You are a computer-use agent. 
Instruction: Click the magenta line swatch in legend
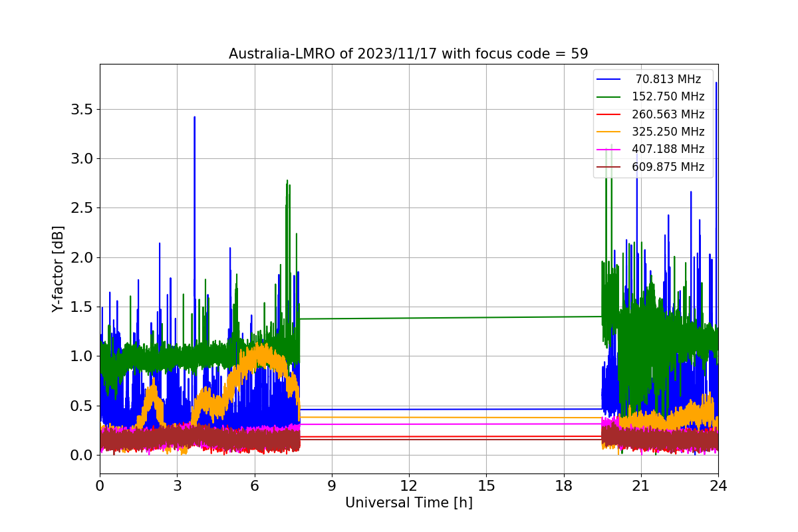[610, 150]
